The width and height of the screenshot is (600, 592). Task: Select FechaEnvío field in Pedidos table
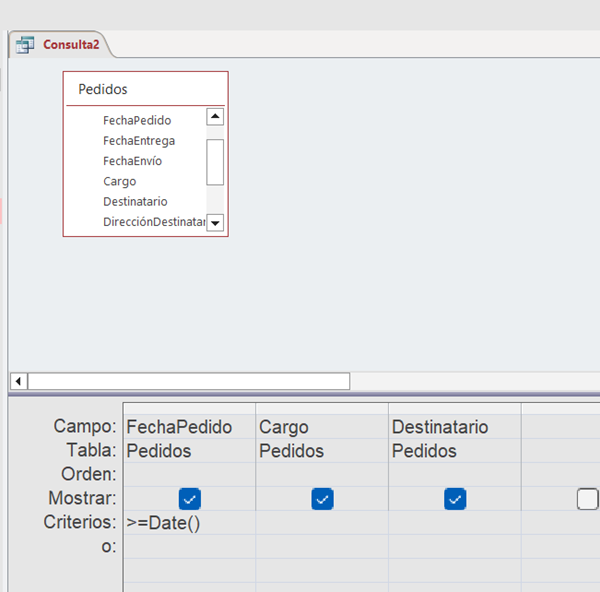(x=132, y=161)
